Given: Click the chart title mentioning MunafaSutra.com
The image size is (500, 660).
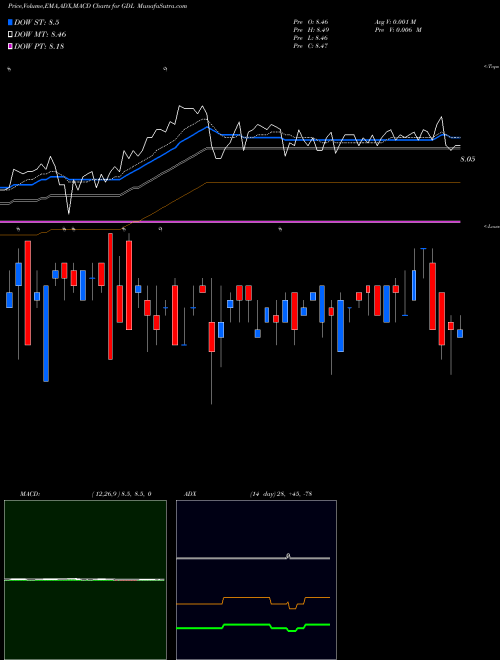Looking at the screenshot, I should (x=98, y=6).
